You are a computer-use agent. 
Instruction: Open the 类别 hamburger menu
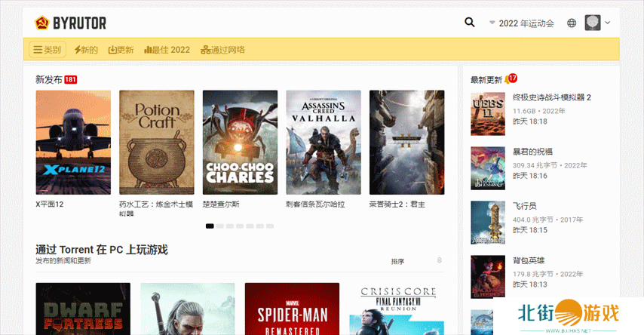(x=47, y=50)
